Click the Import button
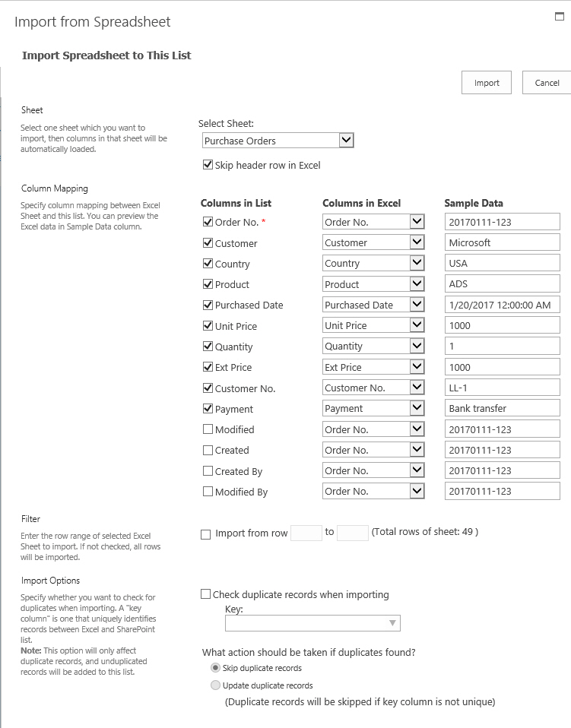Viewport: 571px width, 728px height. pyautogui.click(x=487, y=83)
